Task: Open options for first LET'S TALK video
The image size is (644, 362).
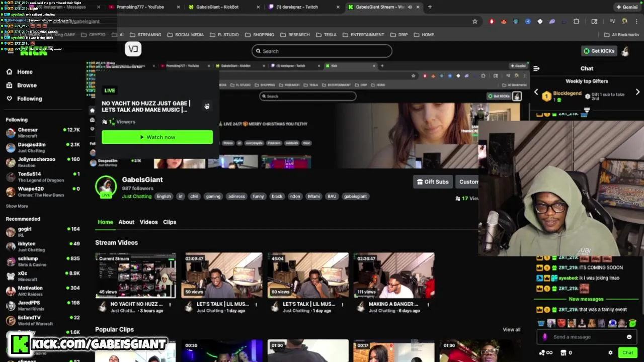Action: coord(256,304)
